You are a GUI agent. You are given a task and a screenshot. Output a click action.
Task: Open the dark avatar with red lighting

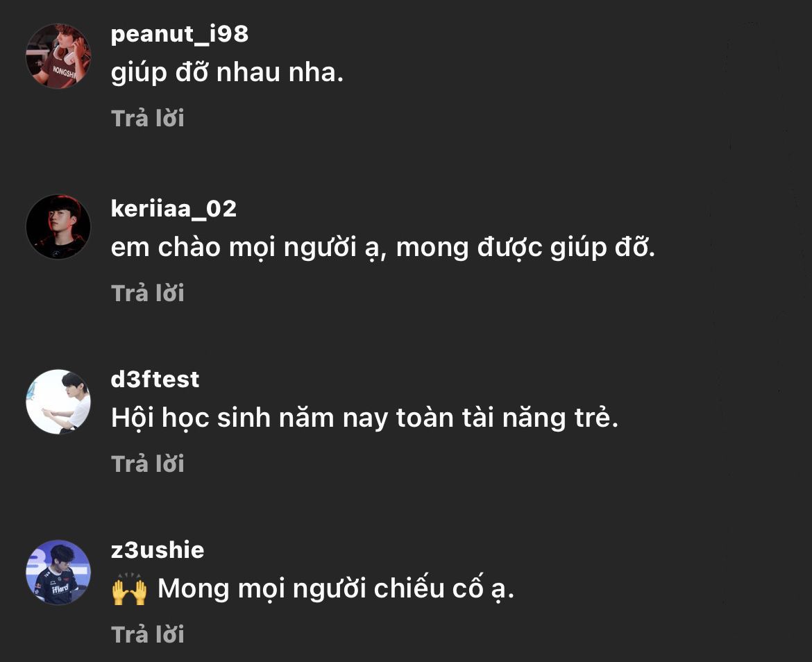(x=58, y=227)
